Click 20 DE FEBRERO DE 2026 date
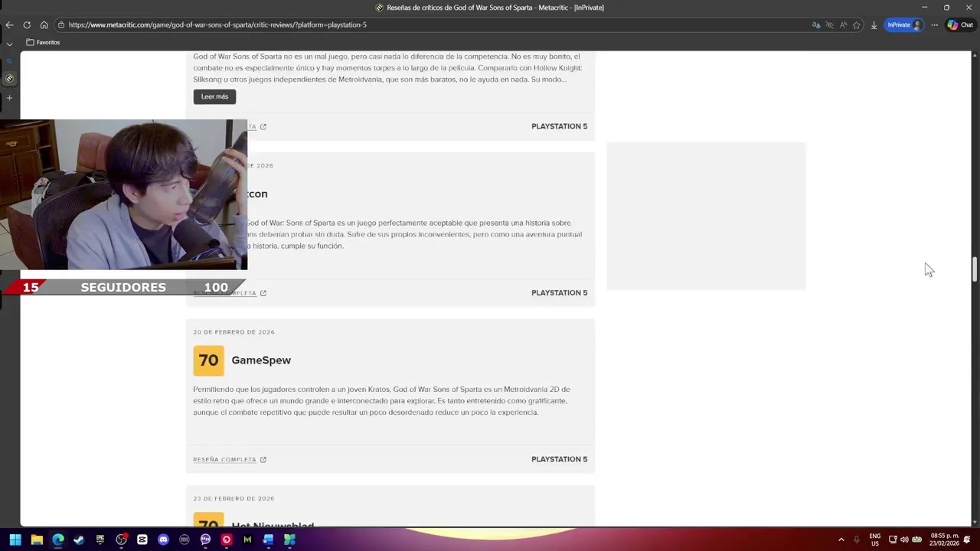The image size is (980, 551). pyautogui.click(x=234, y=332)
